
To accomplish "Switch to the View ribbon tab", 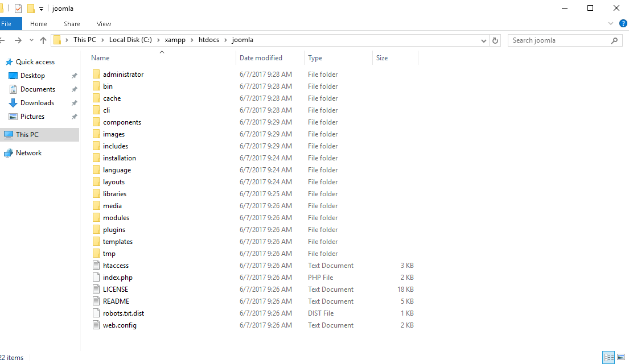I will pos(104,24).
